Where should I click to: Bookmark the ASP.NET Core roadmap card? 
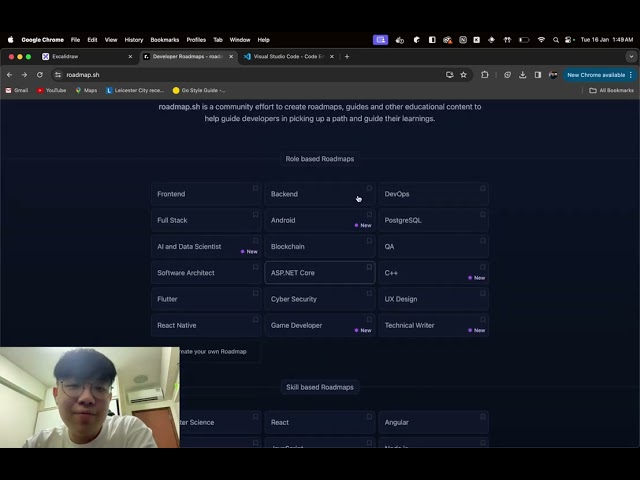tap(369, 267)
